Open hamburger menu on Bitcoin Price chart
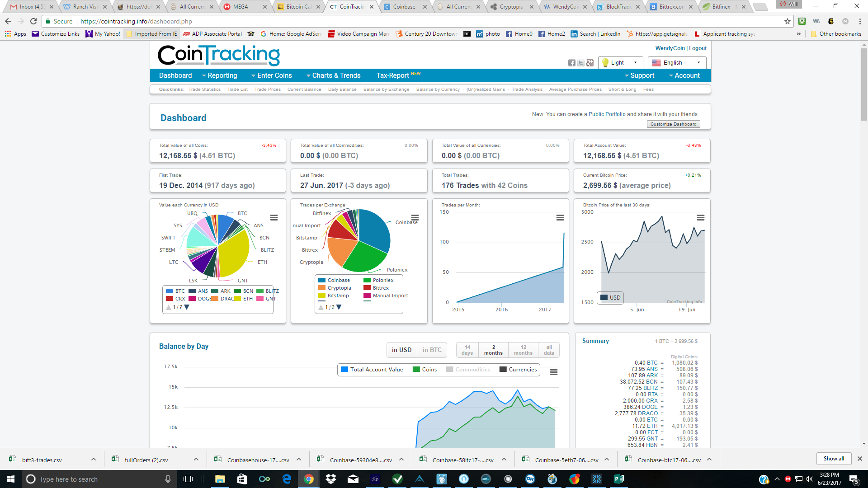 (700, 218)
